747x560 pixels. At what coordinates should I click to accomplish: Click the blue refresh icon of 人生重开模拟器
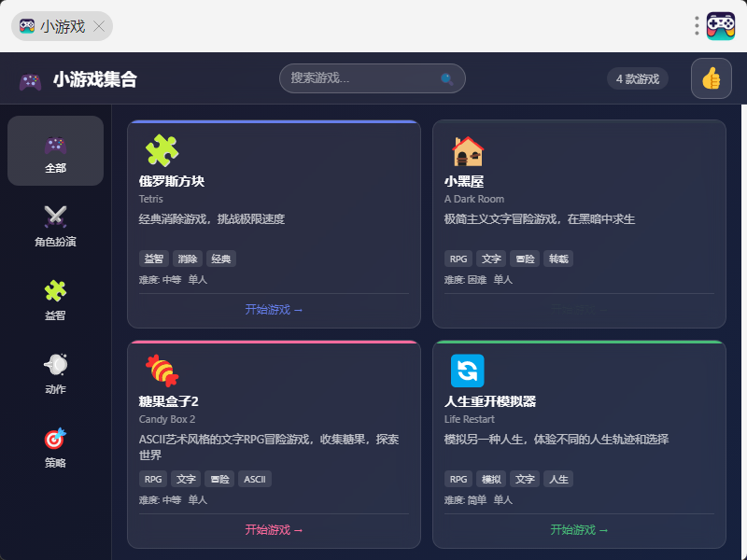(468, 371)
